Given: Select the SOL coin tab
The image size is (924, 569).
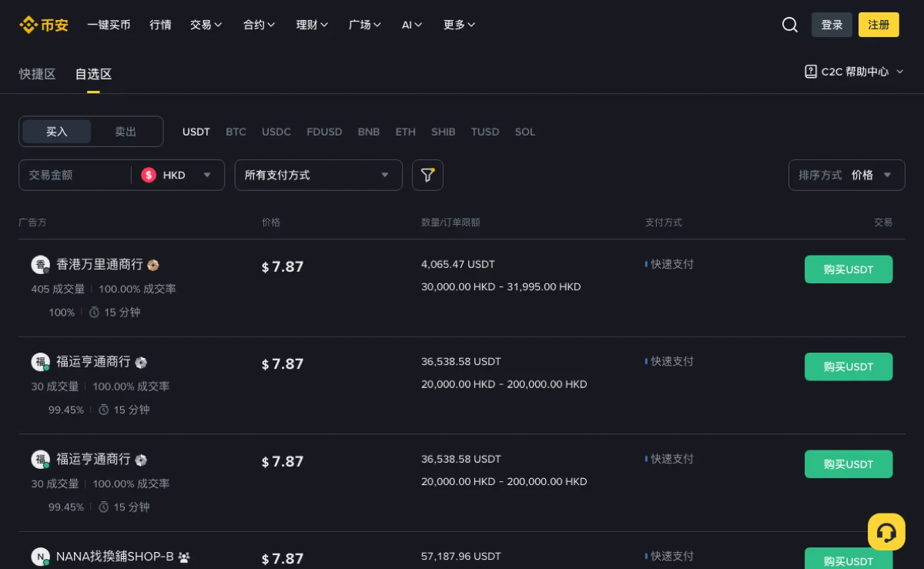Looking at the screenshot, I should [525, 132].
